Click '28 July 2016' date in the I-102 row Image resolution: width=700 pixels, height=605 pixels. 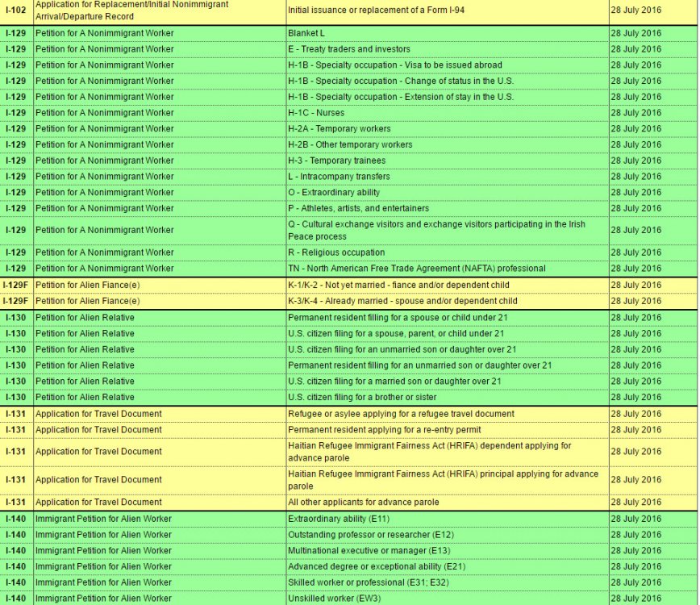coord(653,10)
